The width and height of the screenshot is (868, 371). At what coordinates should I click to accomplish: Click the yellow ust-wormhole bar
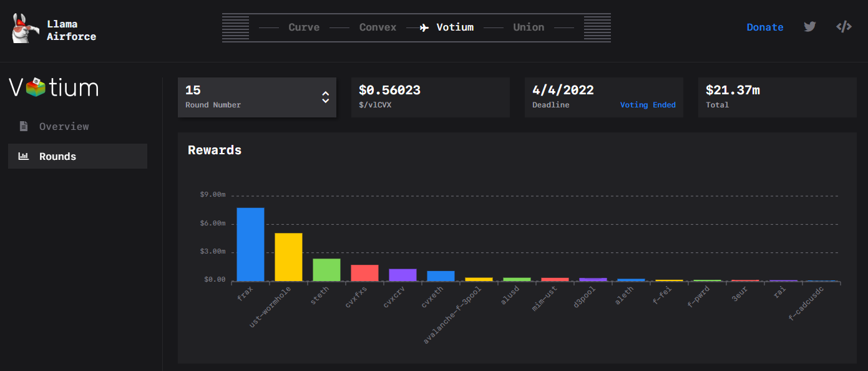[x=288, y=257]
